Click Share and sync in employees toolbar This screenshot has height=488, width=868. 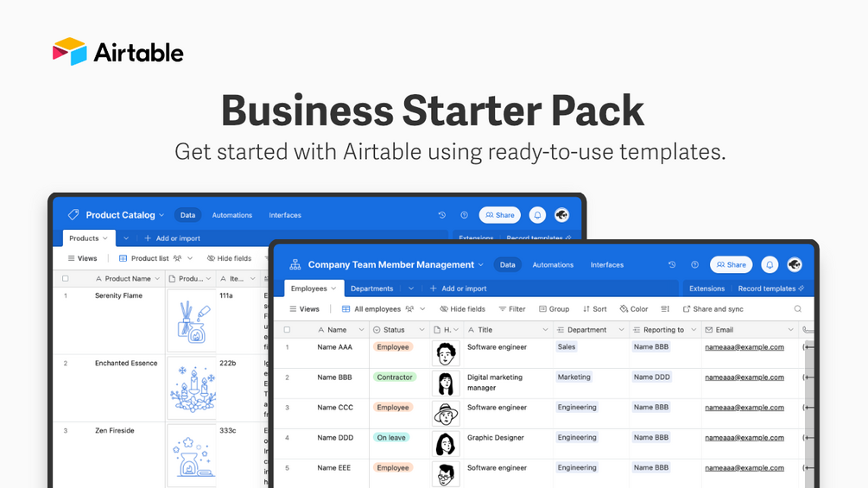tap(713, 308)
